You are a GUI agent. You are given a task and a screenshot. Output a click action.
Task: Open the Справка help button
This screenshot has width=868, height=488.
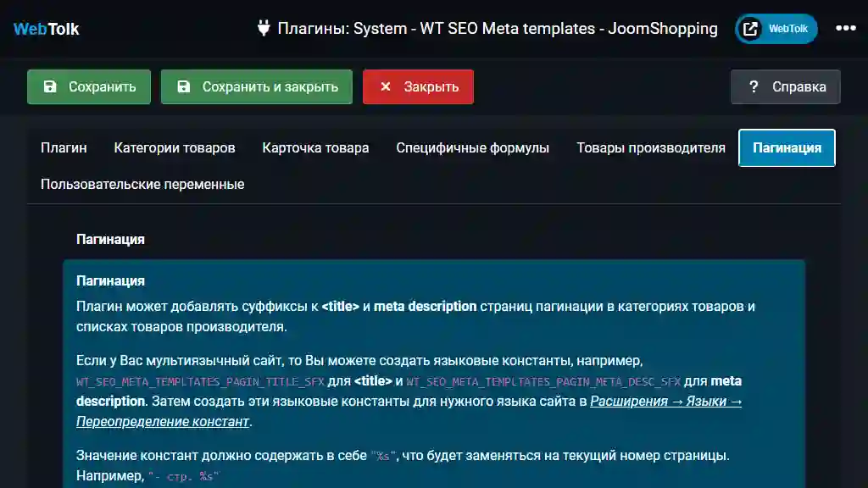tap(786, 87)
